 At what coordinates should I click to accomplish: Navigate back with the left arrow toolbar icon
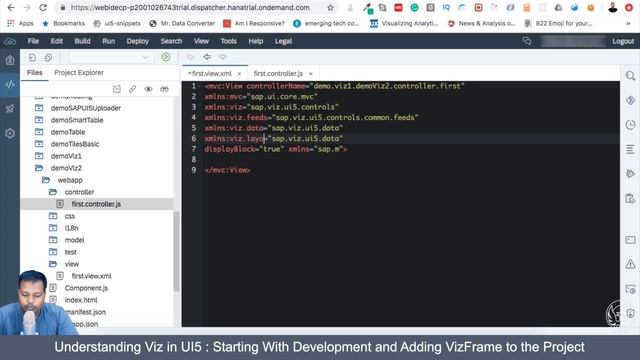click(207, 57)
